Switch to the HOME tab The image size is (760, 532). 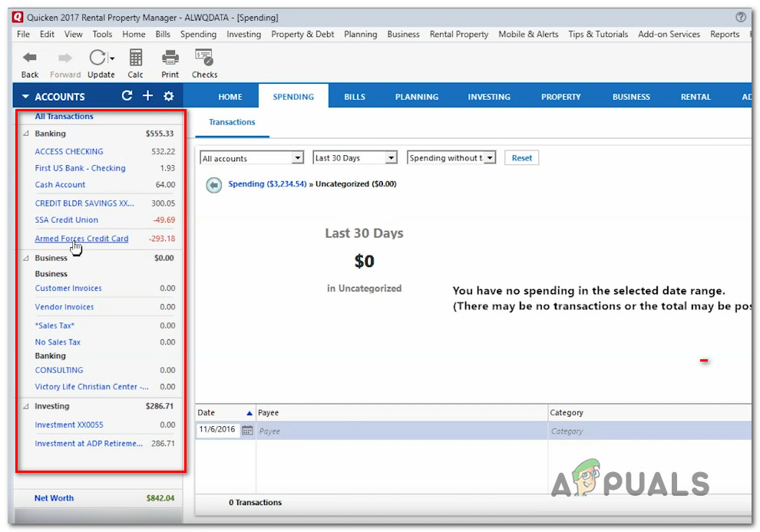click(230, 97)
